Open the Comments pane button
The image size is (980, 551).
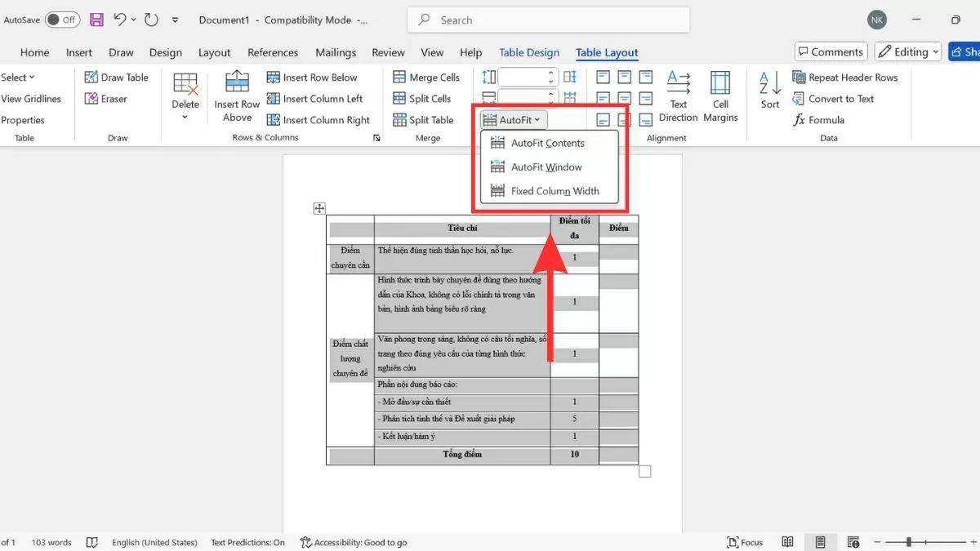click(830, 52)
